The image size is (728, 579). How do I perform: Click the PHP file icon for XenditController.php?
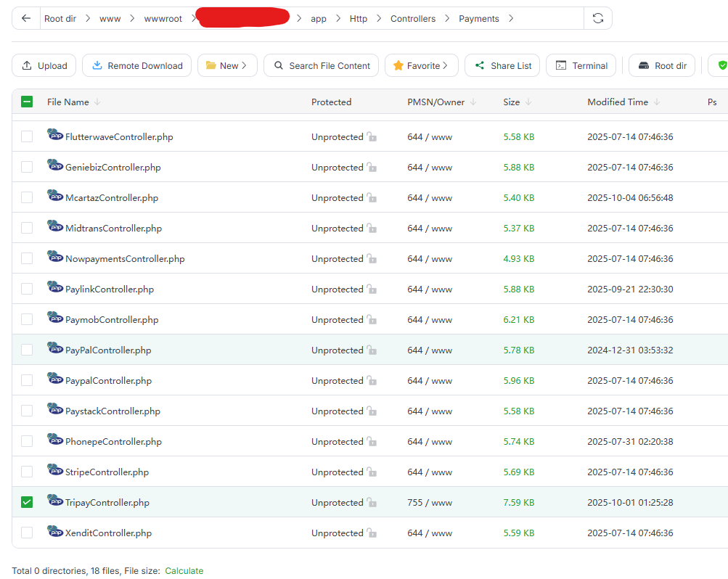(55, 532)
